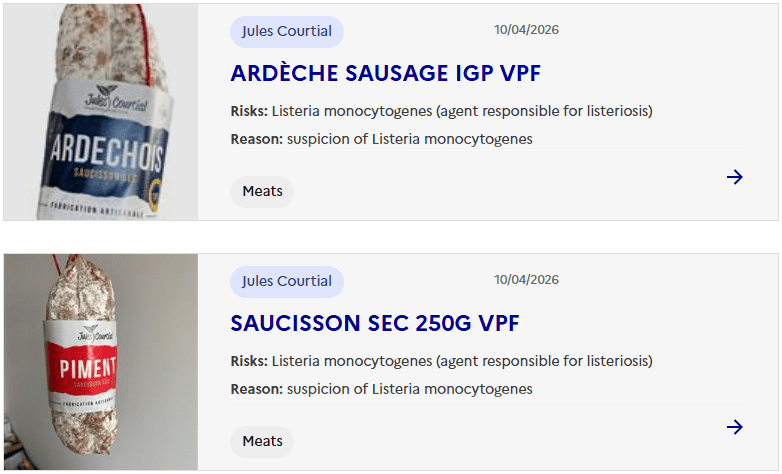Open the red Piment sausage product photo
The image size is (782, 474).
[x=101, y=362]
